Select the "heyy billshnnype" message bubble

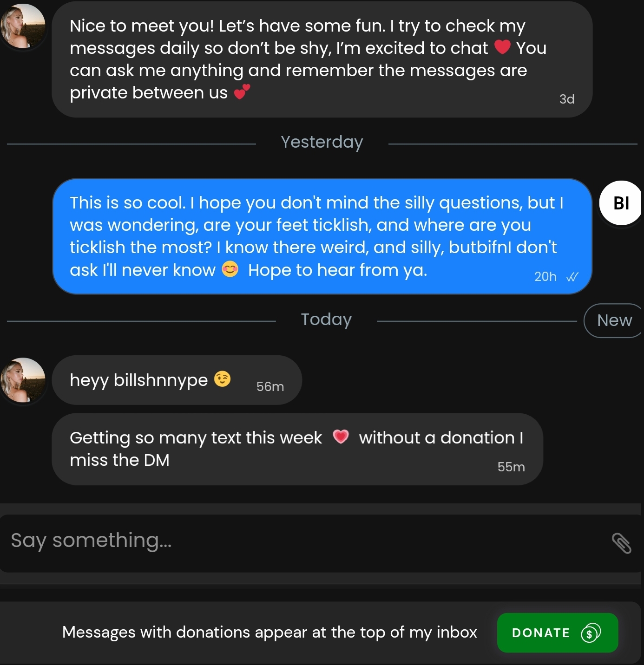click(x=177, y=380)
